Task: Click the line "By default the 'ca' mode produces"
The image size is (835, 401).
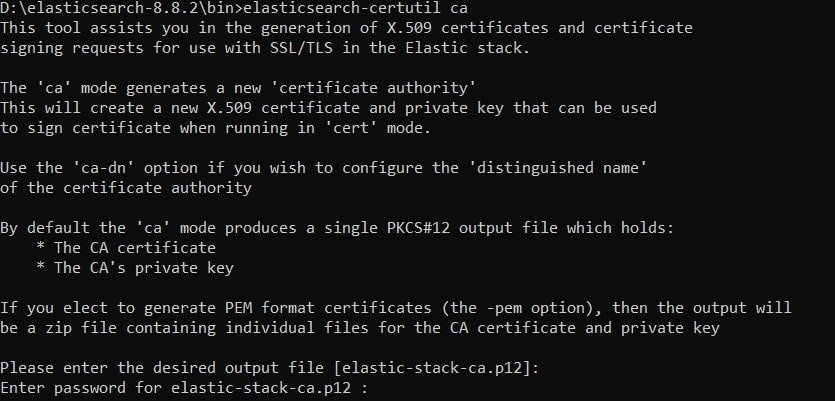Action: 337,228
